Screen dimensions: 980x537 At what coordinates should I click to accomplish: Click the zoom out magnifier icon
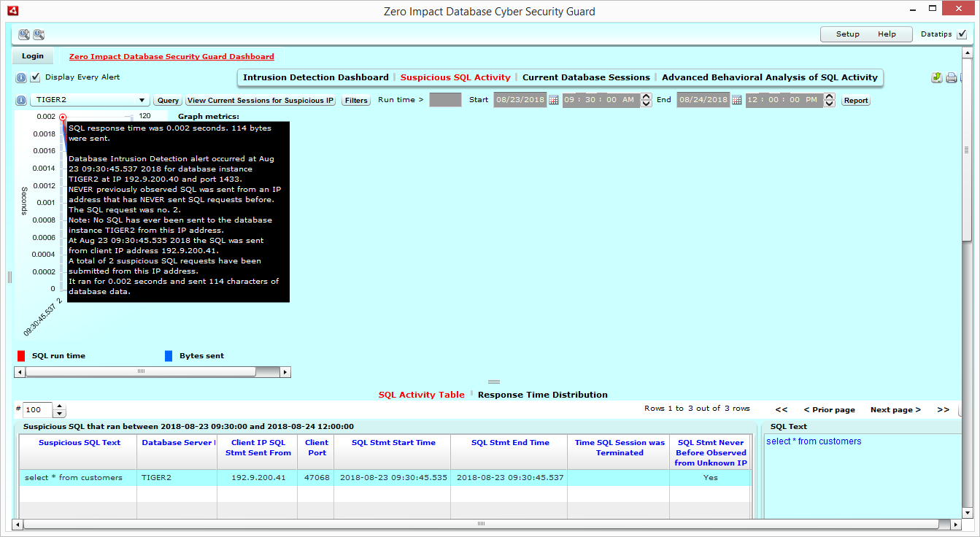click(x=39, y=34)
